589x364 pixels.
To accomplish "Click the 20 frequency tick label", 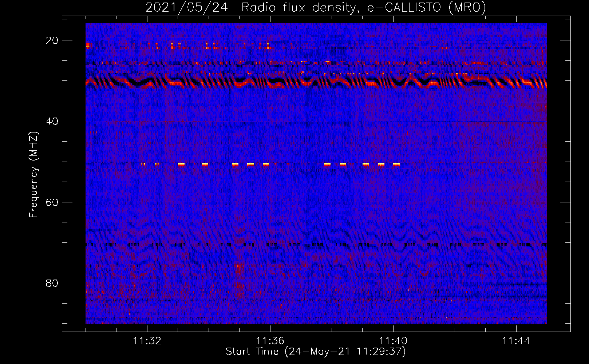I will pyautogui.click(x=52, y=40).
